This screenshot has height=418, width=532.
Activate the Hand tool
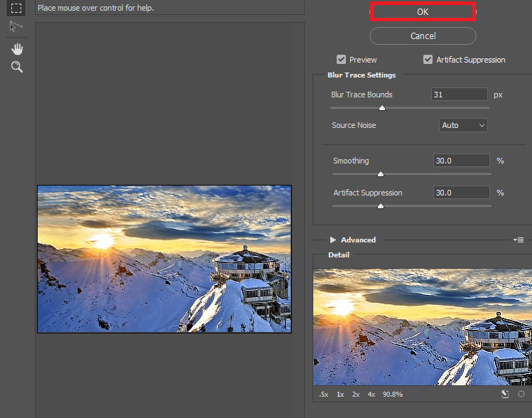pos(16,48)
